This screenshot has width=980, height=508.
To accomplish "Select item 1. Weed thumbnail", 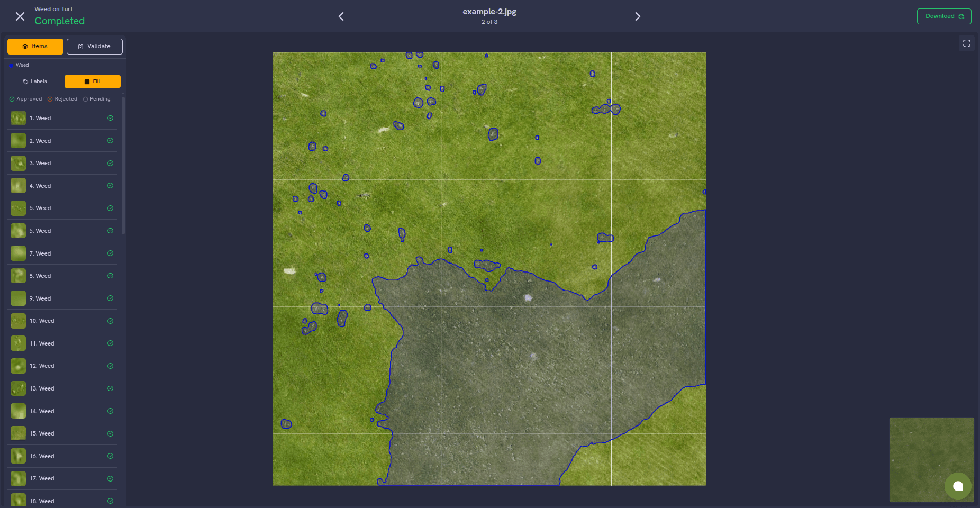I will (18, 118).
